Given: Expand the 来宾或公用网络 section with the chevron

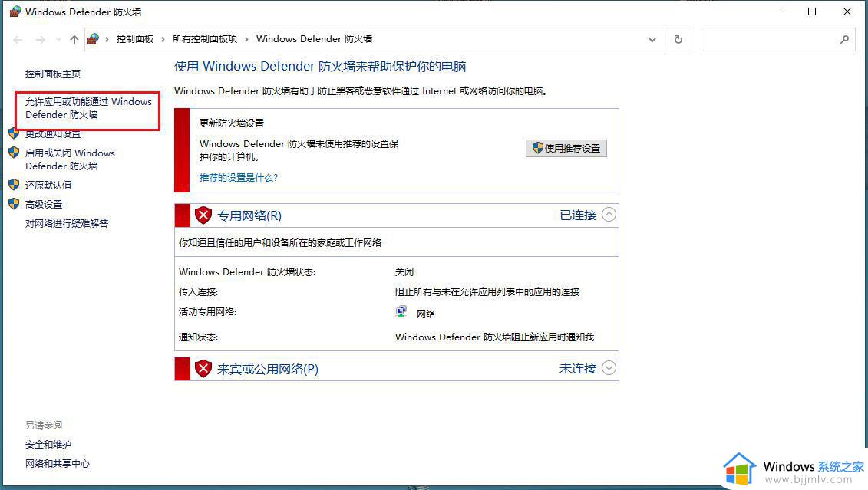Looking at the screenshot, I should (x=609, y=368).
